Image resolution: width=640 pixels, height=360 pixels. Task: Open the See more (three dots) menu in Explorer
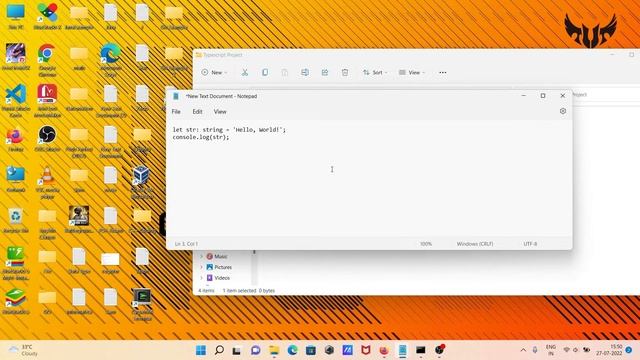(x=442, y=72)
